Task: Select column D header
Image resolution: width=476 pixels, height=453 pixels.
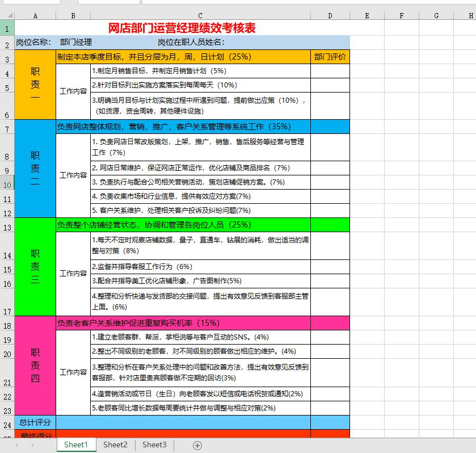Action: coord(330,15)
